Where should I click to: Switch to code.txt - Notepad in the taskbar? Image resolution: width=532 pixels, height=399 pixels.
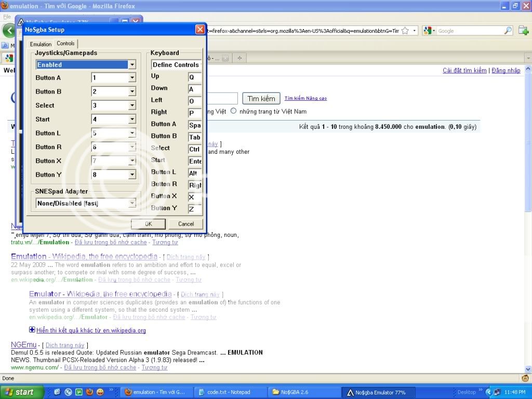(x=231, y=392)
